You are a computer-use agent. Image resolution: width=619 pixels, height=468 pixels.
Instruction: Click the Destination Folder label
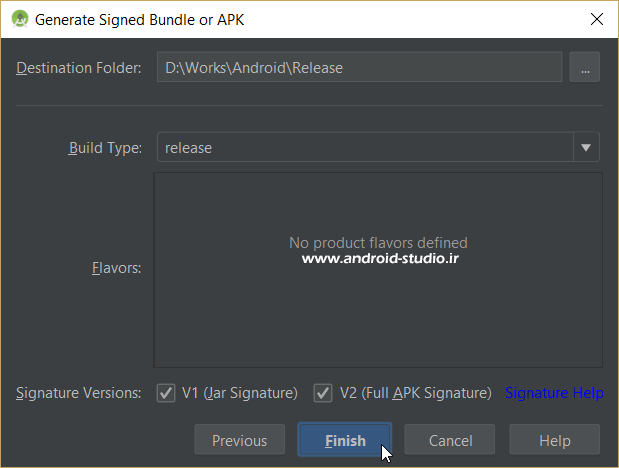coord(79,68)
